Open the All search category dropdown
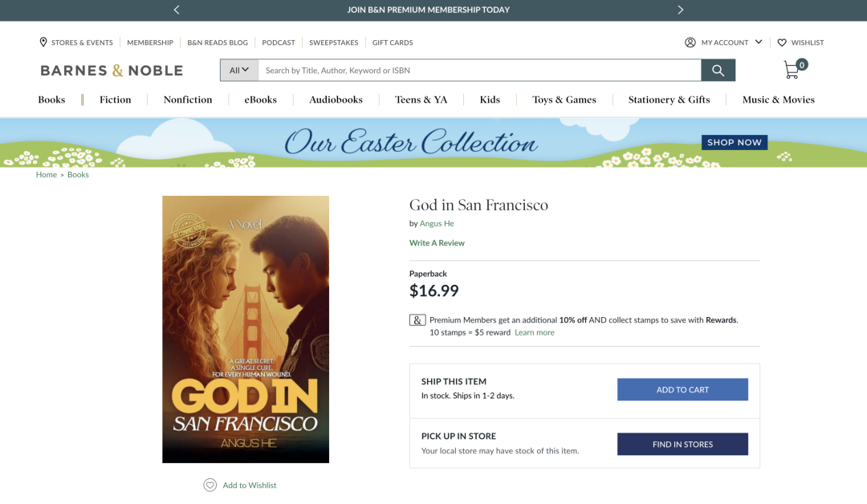Image resolution: width=867 pixels, height=504 pixels. click(x=239, y=71)
